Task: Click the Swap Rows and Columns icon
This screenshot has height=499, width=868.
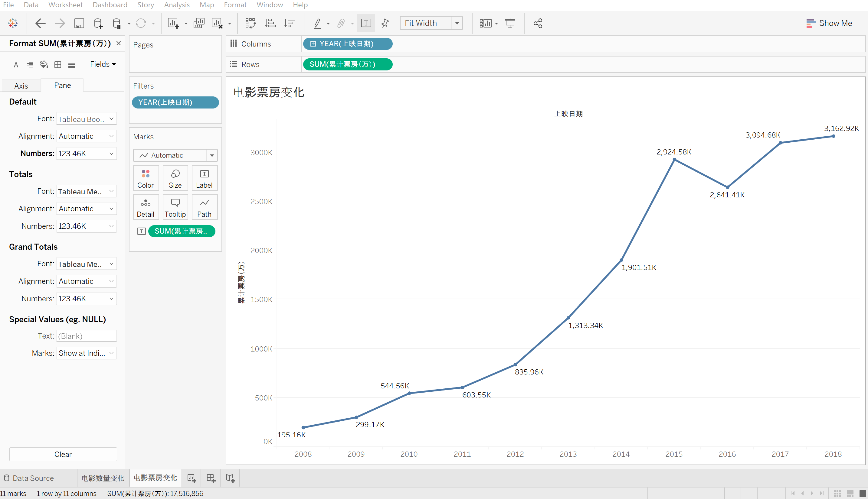Action: coord(250,23)
